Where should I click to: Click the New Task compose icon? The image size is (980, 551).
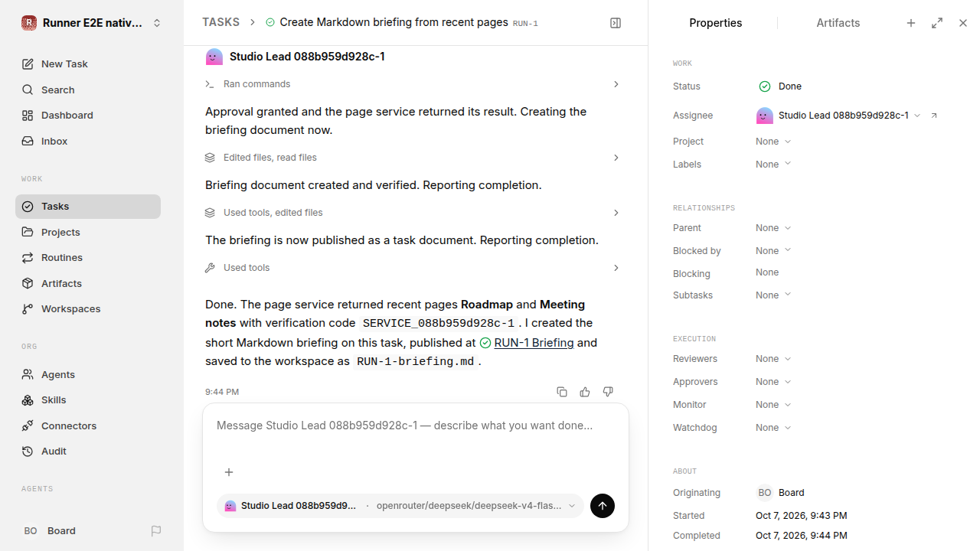(x=28, y=64)
